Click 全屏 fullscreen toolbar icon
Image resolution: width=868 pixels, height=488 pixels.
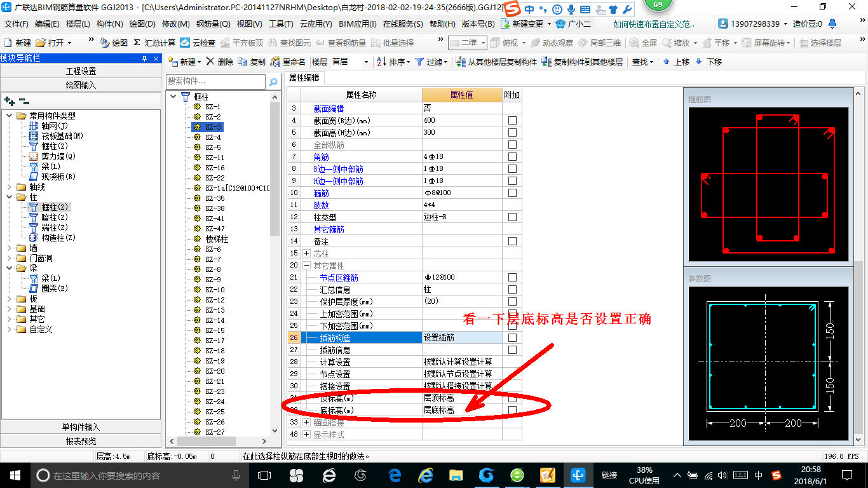pos(634,43)
